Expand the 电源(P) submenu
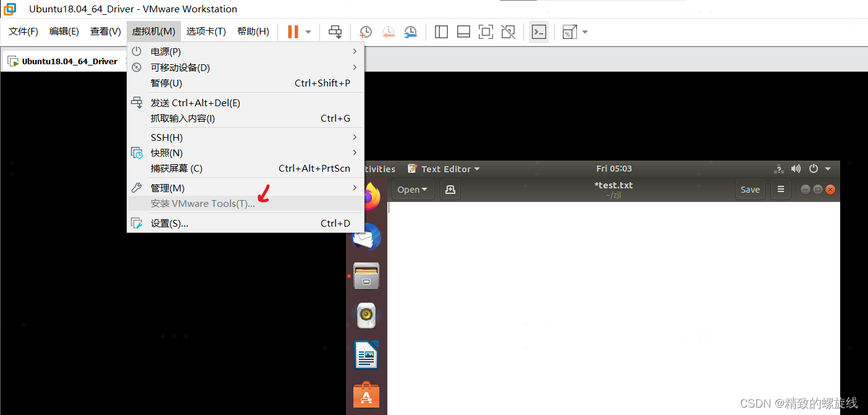 tap(246, 51)
